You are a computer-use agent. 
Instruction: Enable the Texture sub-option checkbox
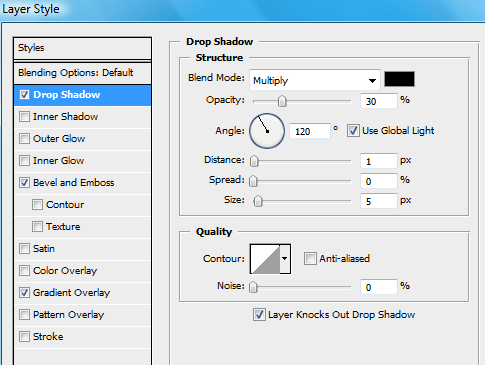(x=37, y=227)
